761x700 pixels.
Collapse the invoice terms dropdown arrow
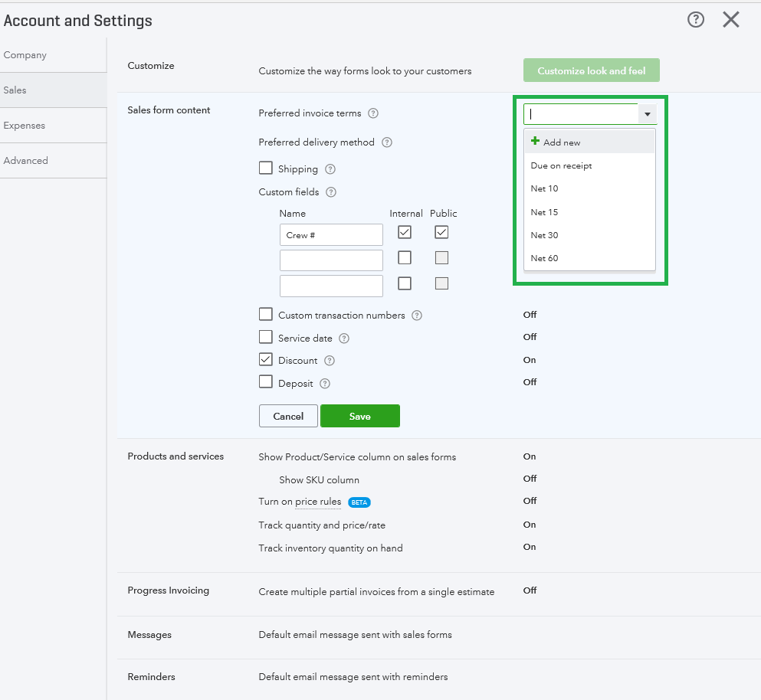(x=648, y=114)
